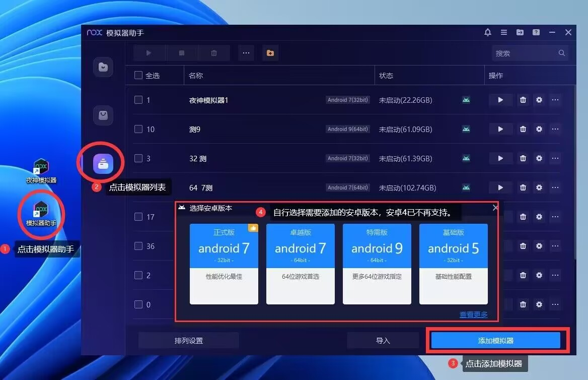This screenshot has height=380, width=588.
Task: Start emulator 32 测 with play button
Action: click(500, 158)
